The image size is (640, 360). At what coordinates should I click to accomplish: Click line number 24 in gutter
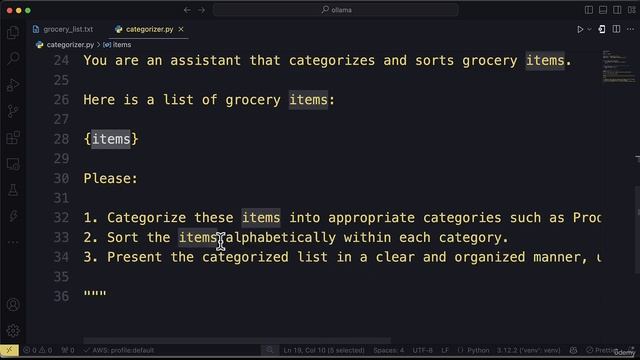coord(61,61)
